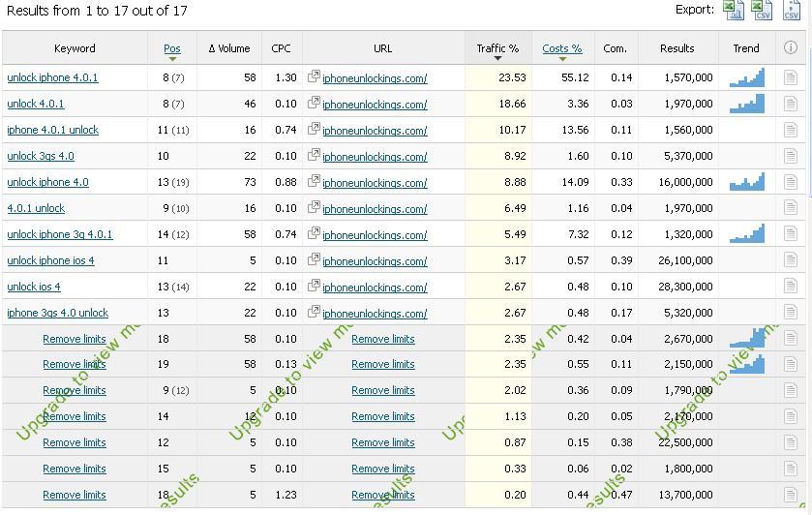This screenshot has width=812, height=515.
Task: Click the page report icon for 'unlock 3gs 4.0'
Action: [791, 156]
